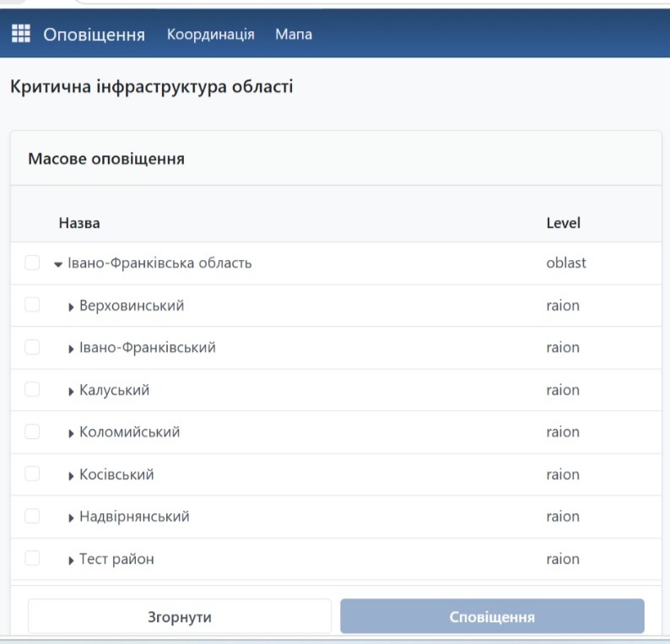
Task: Expand the Верховинський raion
Action: pyautogui.click(x=71, y=307)
